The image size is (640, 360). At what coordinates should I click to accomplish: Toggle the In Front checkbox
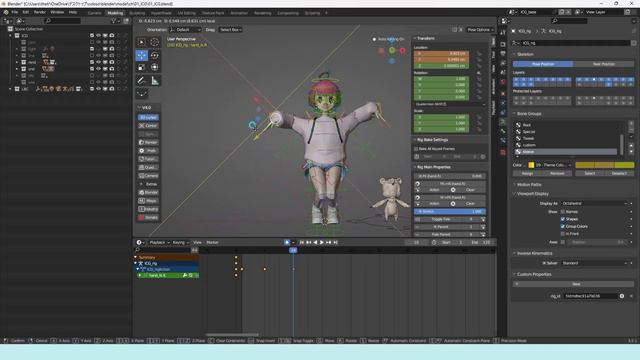point(563,234)
